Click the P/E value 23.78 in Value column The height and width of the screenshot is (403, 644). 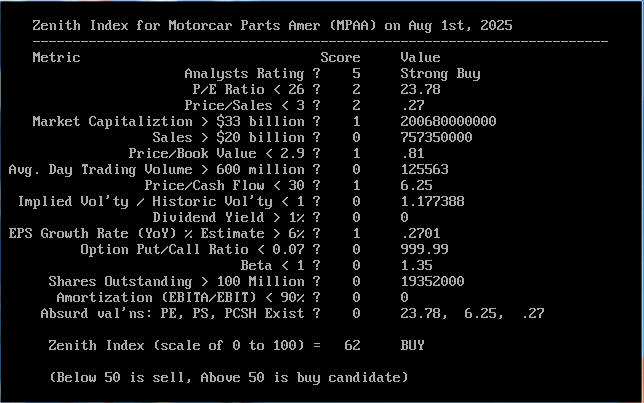point(420,89)
